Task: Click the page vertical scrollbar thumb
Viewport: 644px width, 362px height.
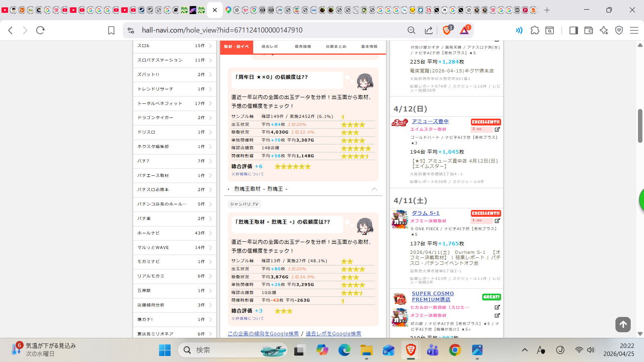Action: click(x=640, y=125)
